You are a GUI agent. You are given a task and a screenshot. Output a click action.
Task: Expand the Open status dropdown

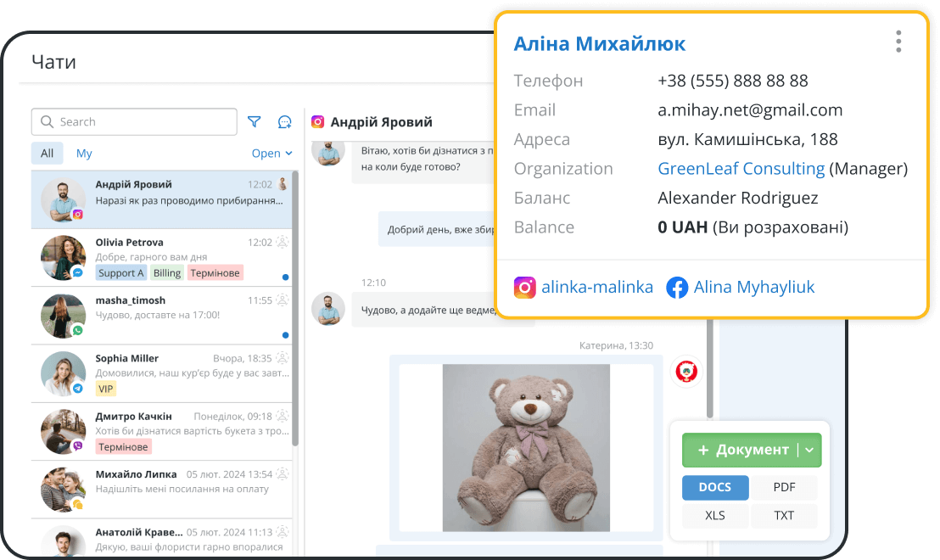tap(272, 153)
